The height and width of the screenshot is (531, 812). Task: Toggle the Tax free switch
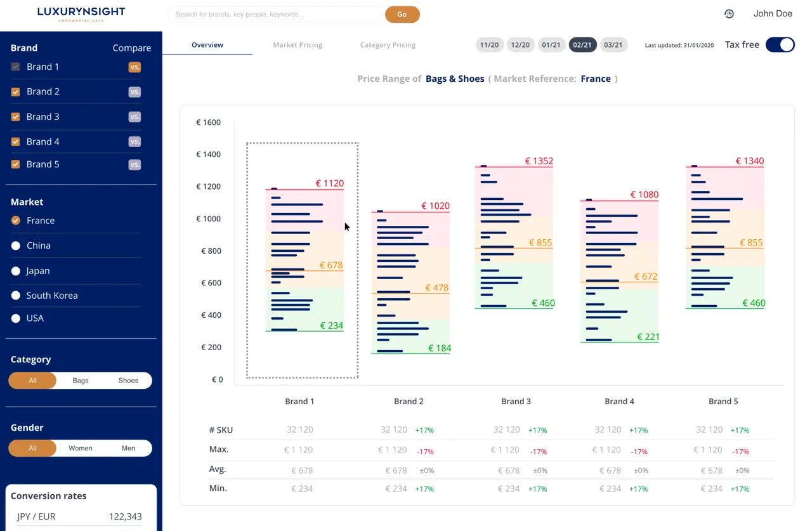[x=780, y=45]
